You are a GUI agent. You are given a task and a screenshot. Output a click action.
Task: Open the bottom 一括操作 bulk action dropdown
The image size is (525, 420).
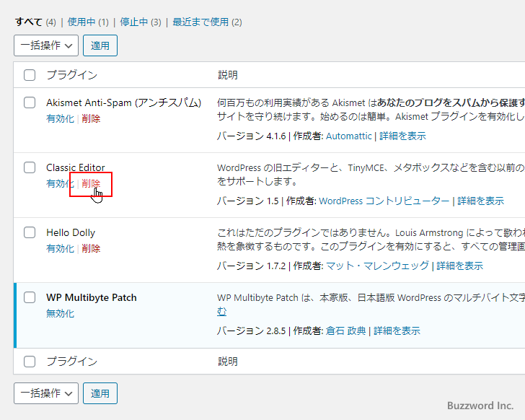46,393
